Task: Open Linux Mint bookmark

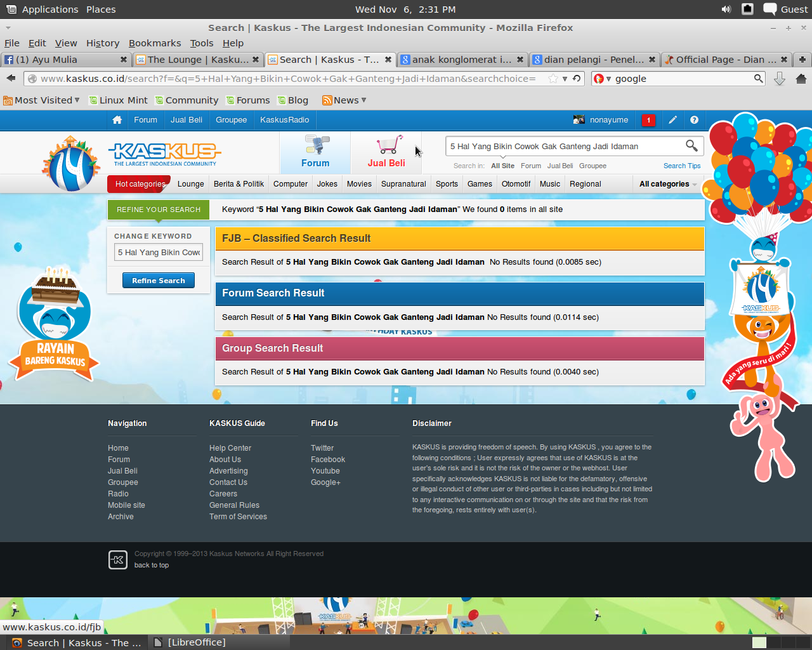Action: [x=118, y=100]
